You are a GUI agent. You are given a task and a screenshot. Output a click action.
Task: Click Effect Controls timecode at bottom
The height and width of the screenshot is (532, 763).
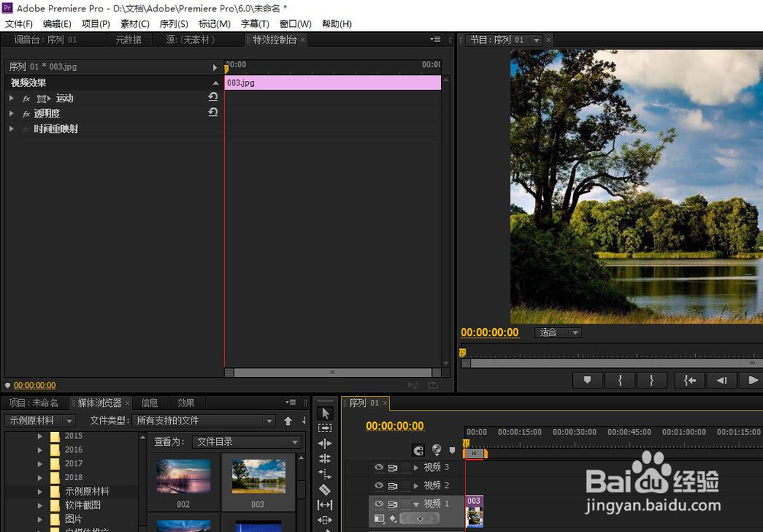[34, 385]
